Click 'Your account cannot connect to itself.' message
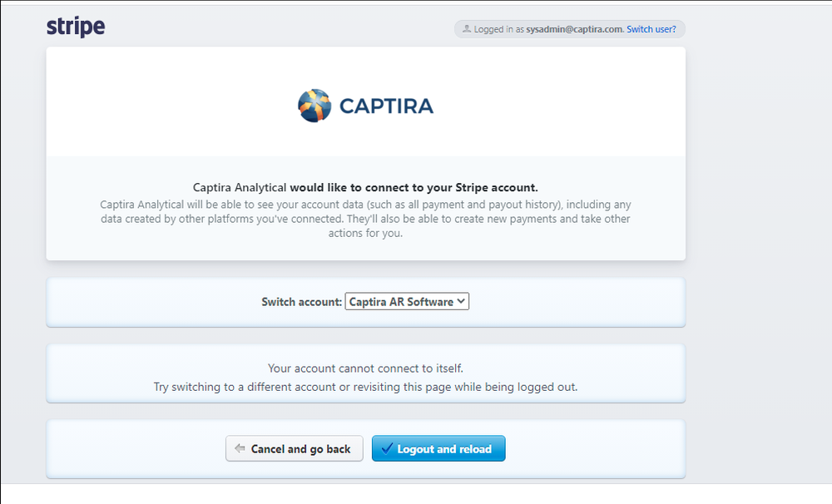This screenshot has height=504, width=832. (x=365, y=368)
